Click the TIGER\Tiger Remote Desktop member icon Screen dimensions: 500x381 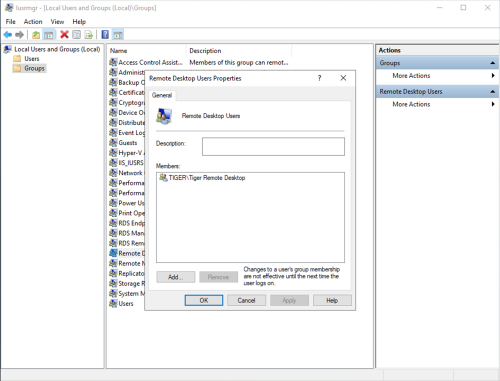(x=163, y=178)
